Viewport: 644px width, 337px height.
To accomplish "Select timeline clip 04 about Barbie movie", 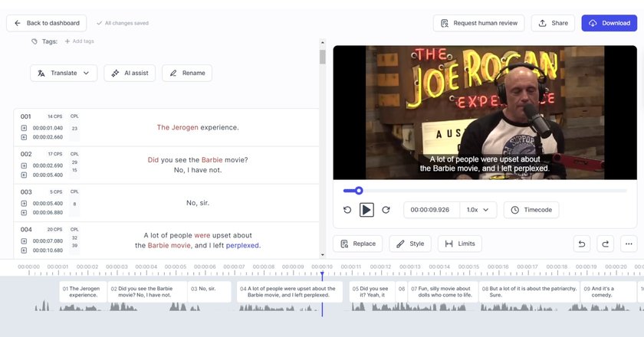I will point(290,292).
